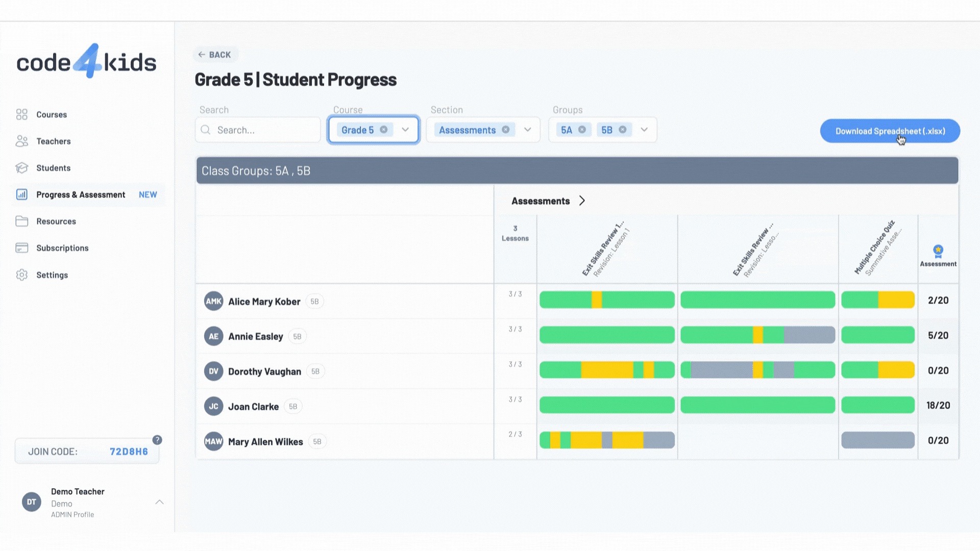Remove the 5A group tag
Viewport: 980px width, 551px height.
(582, 130)
